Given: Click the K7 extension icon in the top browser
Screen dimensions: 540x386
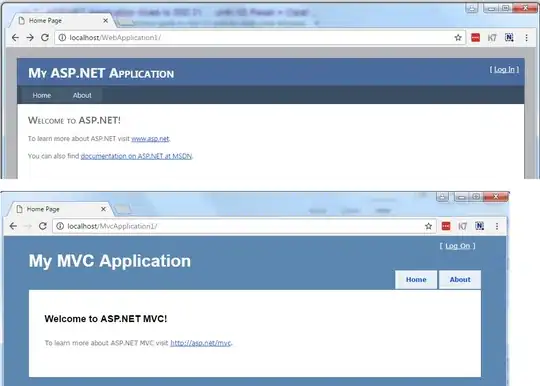Looking at the screenshot, I should (492, 38).
